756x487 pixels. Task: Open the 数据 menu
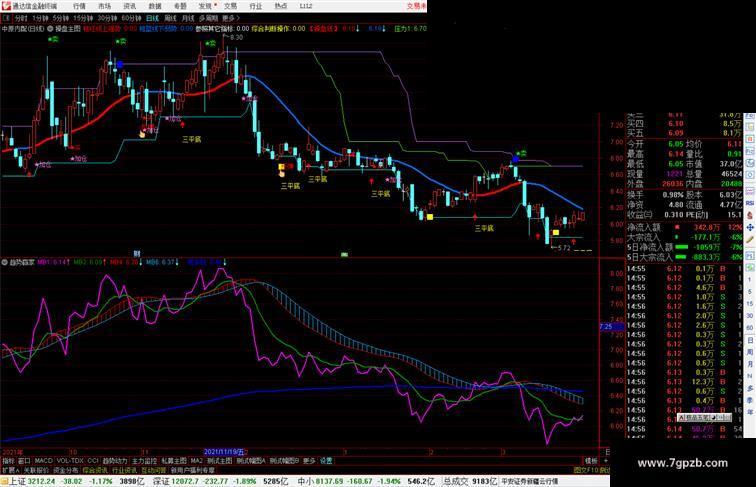click(155, 6)
